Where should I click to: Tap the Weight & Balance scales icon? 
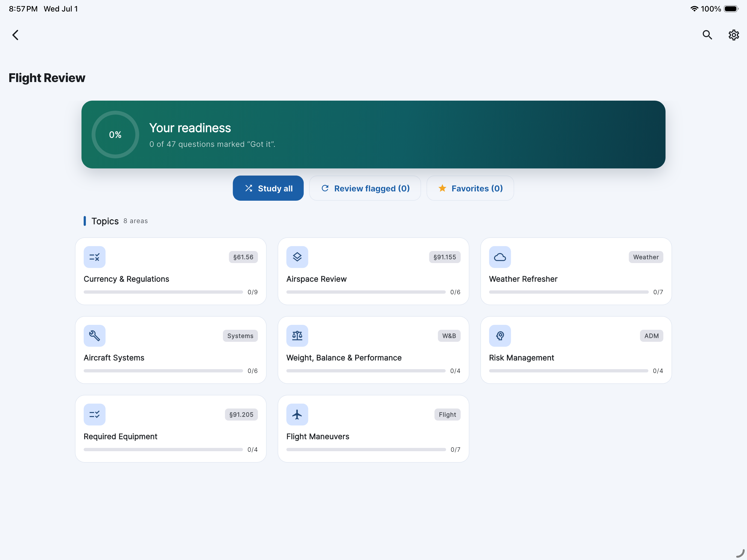(297, 336)
